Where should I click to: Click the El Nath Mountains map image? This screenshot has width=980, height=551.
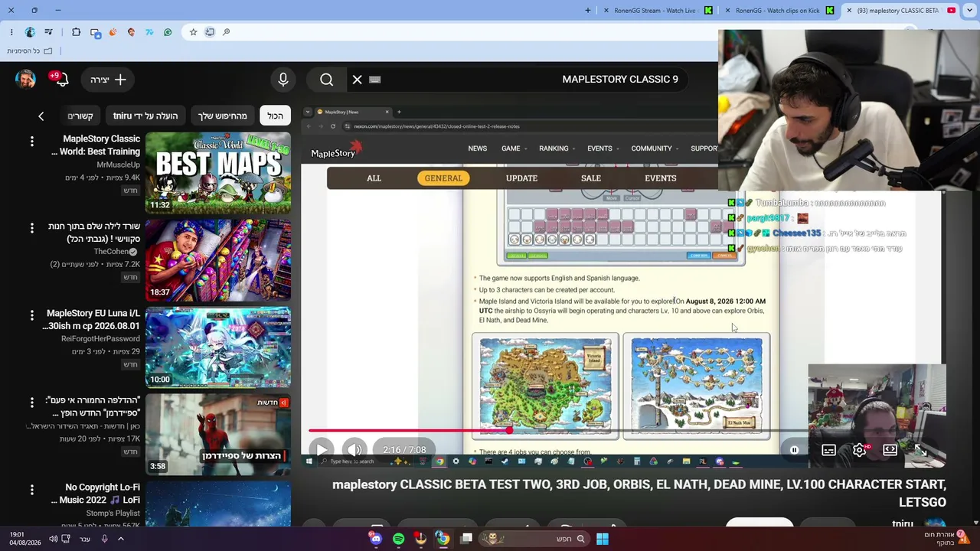tap(697, 386)
